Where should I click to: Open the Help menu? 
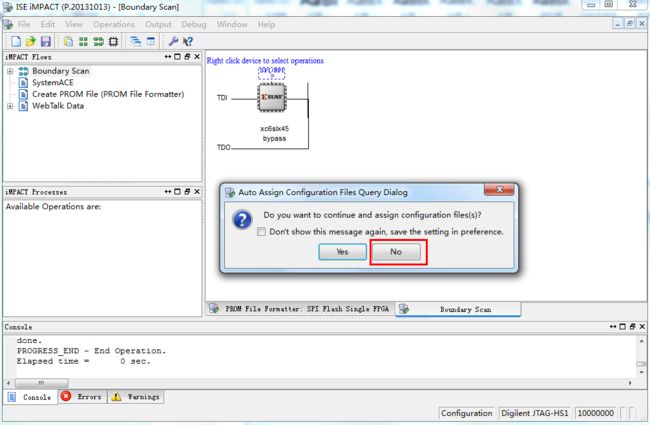coord(267,24)
